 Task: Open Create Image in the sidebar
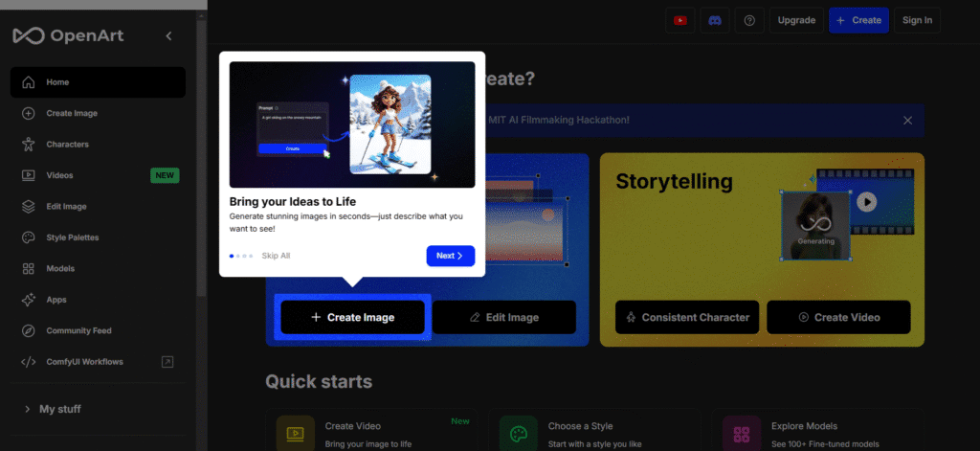click(98, 113)
